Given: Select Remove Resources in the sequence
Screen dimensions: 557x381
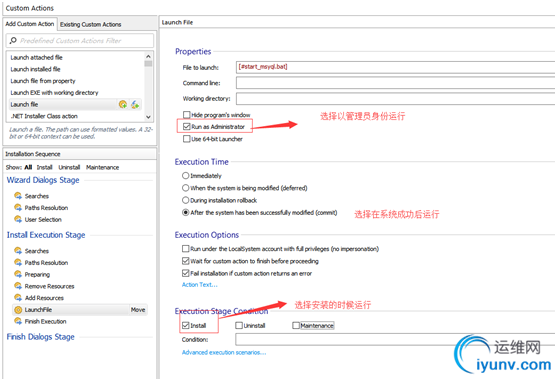Looking at the screenshot, I should tap(49, 286).
